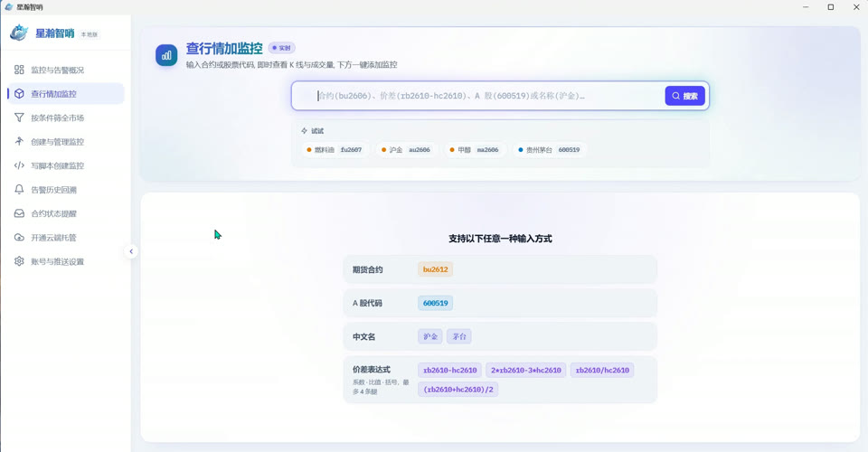Click the bell icon for 告警历史回溯
The height and width of the screenshot is (452, 868).
pyautogui.click(x=19, y=189)
